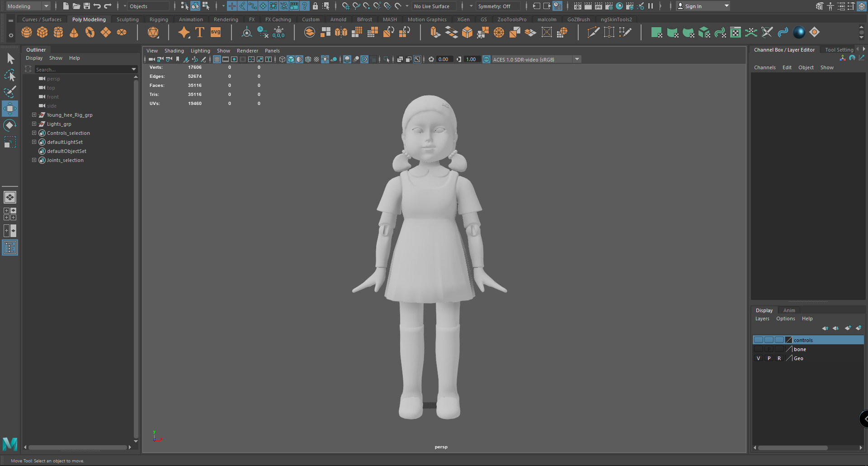
Task: Open the Modeling menu set dropdown
Action: [x=28, y=6]
